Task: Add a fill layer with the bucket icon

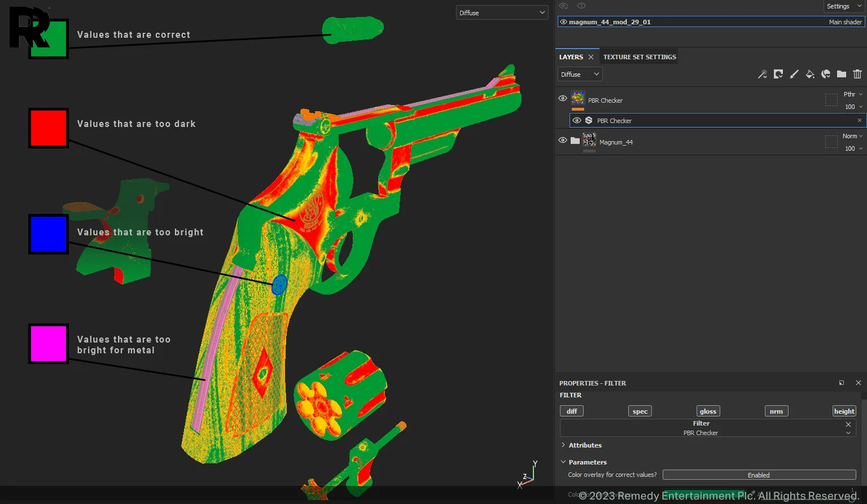Action: click(810, 74)
